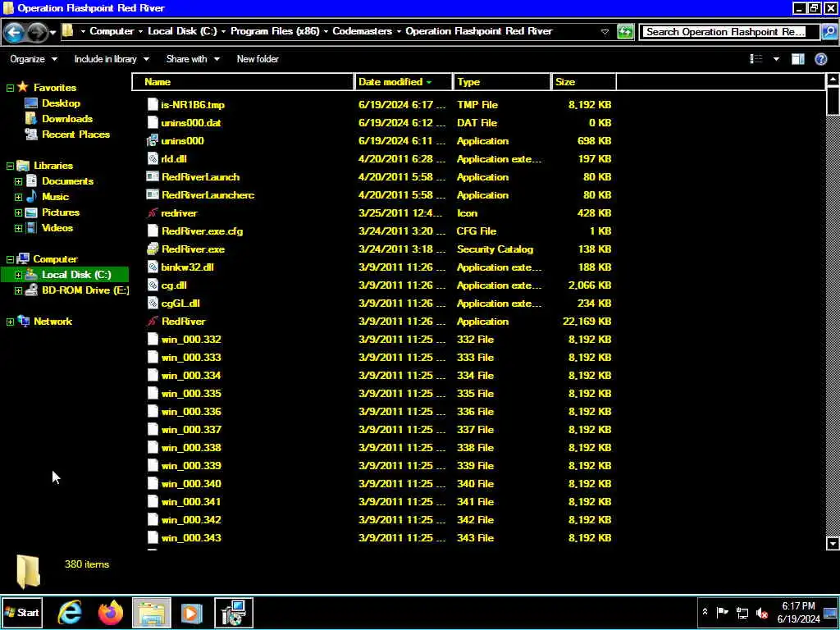Image resolution: width=840 pixels, height=630 pixels.
Task: Expand the Music library node
Action: pyautogui.click(x=18, y=197)
